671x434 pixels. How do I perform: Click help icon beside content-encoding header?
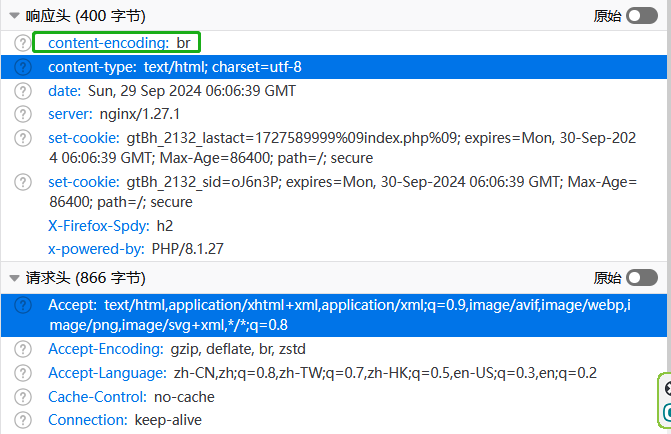23,42
